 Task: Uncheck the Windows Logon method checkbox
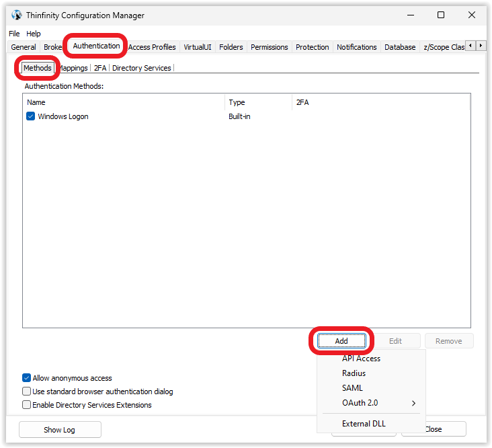tap(30, 116)
